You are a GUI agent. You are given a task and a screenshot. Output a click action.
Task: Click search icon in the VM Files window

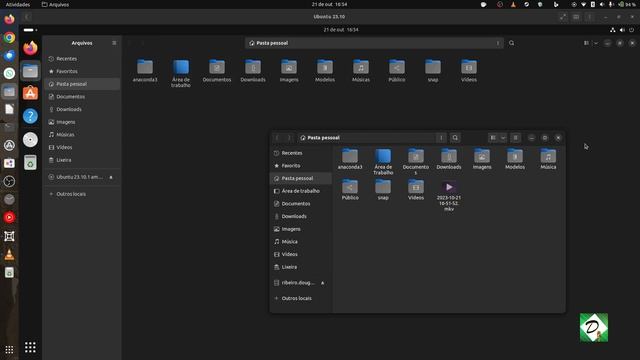pos(511,43)
